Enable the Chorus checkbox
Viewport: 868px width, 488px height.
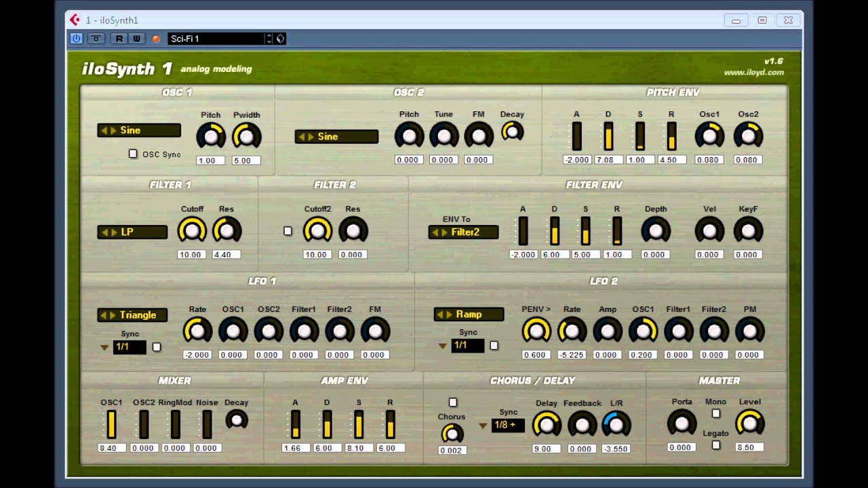pos(453,403)
